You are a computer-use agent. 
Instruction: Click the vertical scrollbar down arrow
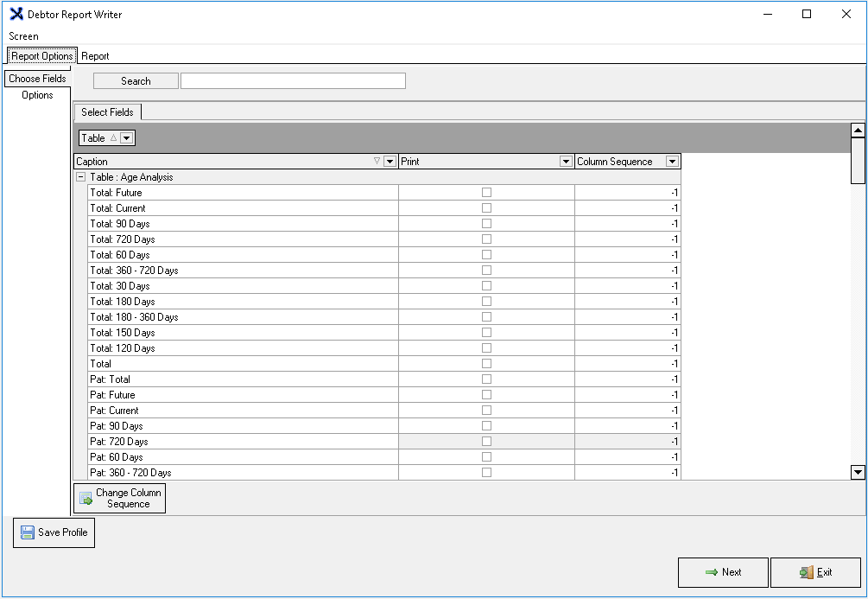858,472
